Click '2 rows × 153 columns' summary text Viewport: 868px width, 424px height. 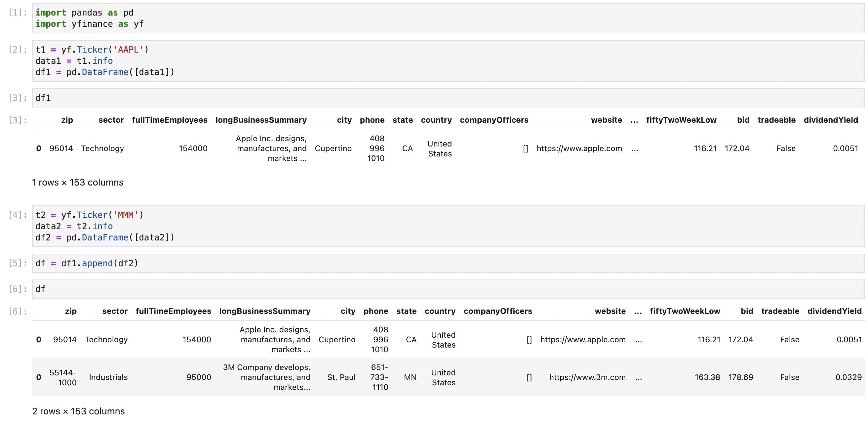click(79, 411)
